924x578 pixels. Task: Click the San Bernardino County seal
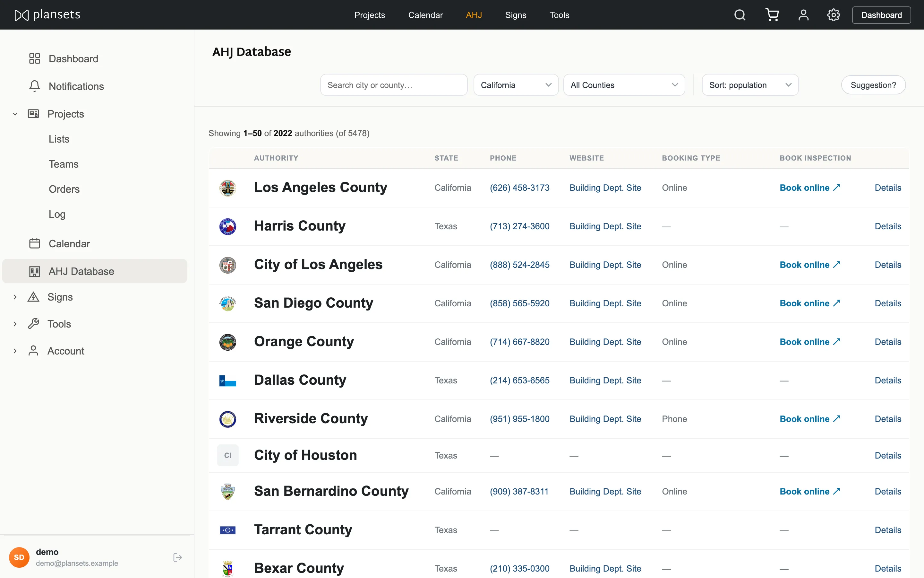227,492
